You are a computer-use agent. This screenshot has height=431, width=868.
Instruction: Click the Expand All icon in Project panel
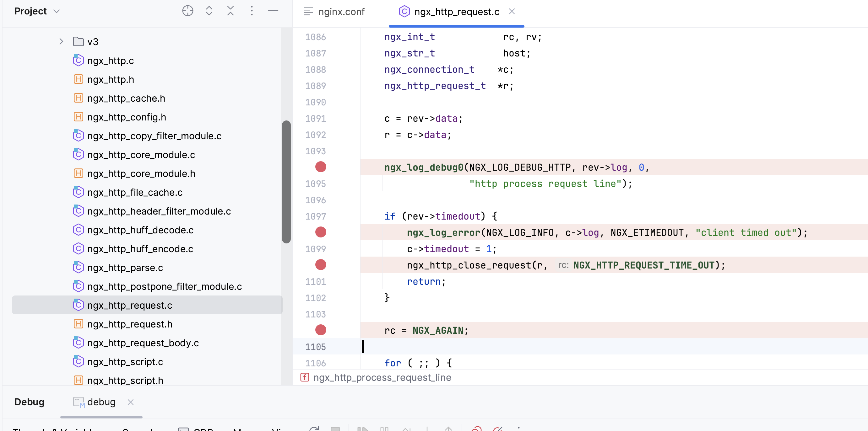pyautogui.click(x=209, y=11)
